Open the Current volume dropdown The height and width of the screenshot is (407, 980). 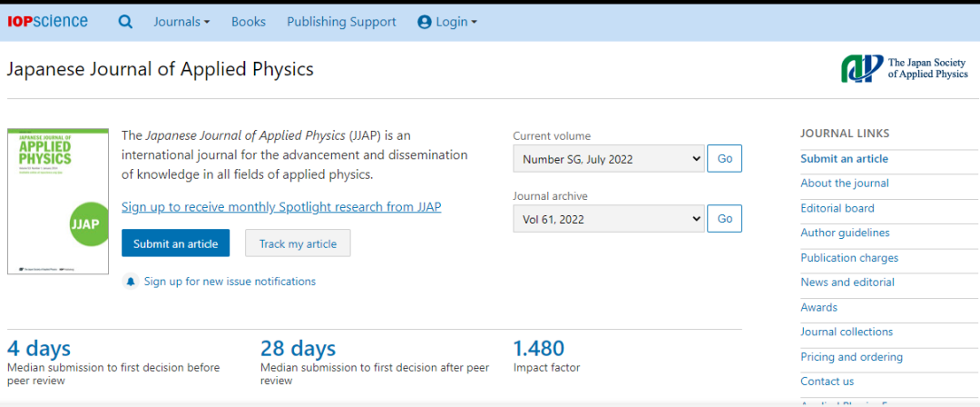(608, 159)
